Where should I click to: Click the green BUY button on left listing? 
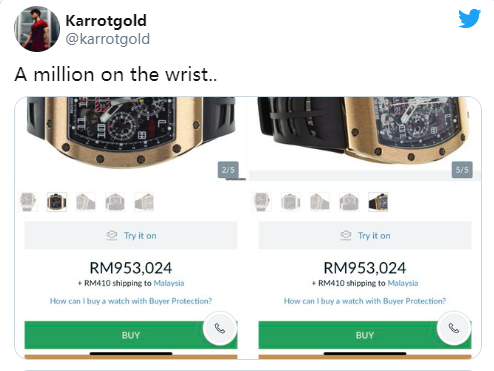[x=131, y=335]
